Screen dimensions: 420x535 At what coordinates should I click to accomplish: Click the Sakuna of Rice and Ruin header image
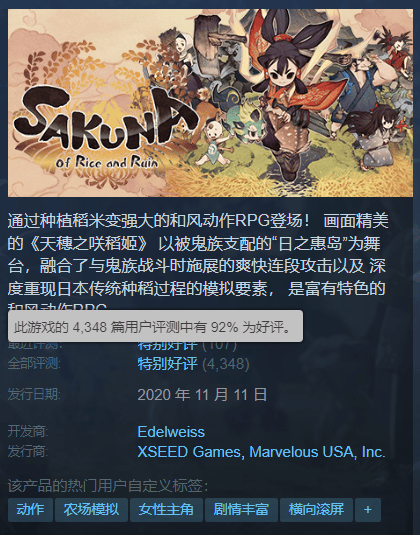click(210, 103)
